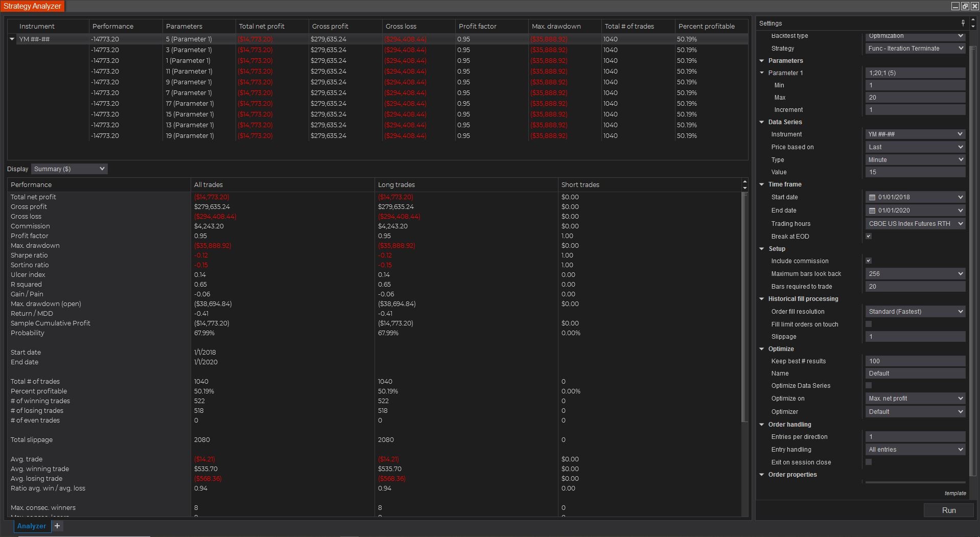Uncheck Include commission
The width and height of the screenshot is (980, 537).
pyautogui.click(x=869, y=261)
